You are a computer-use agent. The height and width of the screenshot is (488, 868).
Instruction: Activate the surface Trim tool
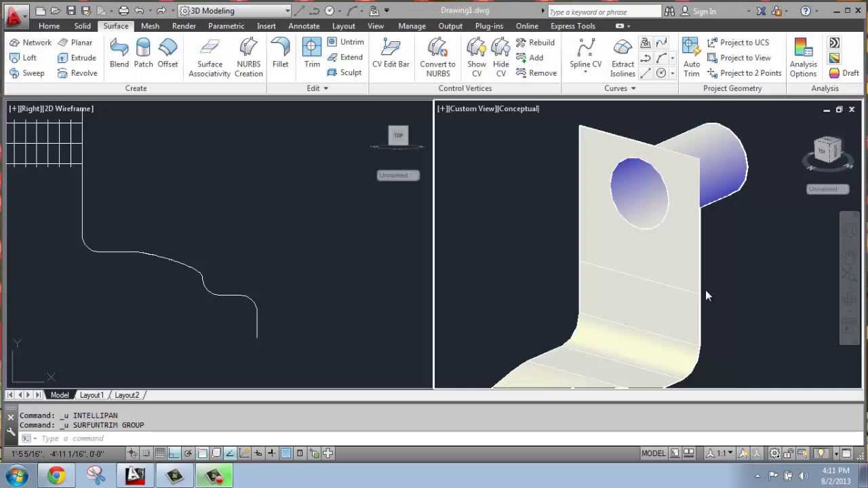point(312,53)
